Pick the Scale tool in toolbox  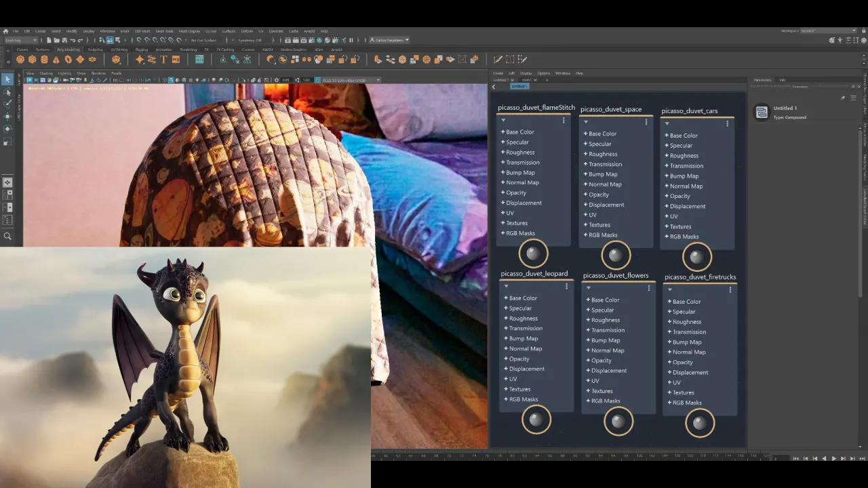7,142
